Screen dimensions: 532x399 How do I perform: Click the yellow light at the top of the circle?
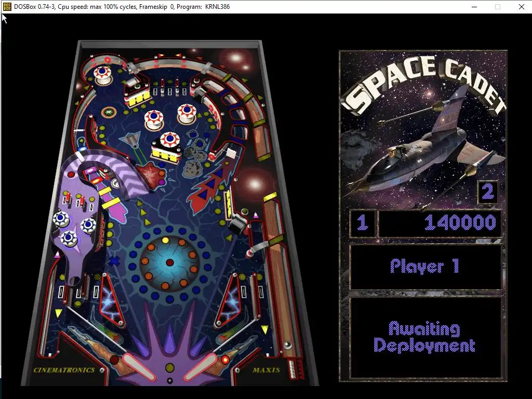pos(165,240)
